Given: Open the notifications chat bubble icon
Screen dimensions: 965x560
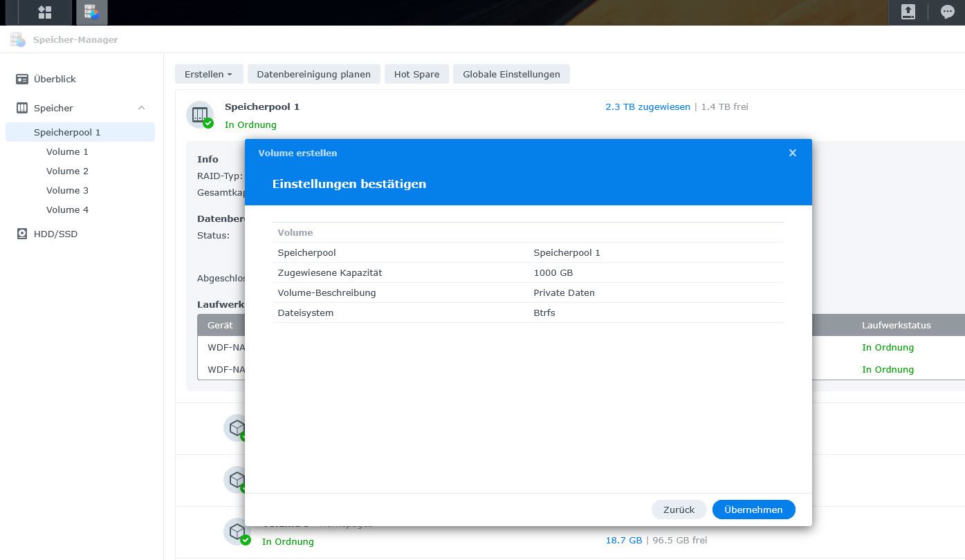Looking at the screenshot, I should pyautogui.click(x=947, y=12).
